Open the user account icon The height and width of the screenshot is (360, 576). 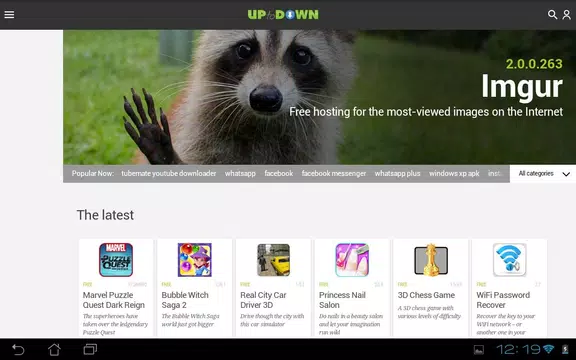point(566,14)
